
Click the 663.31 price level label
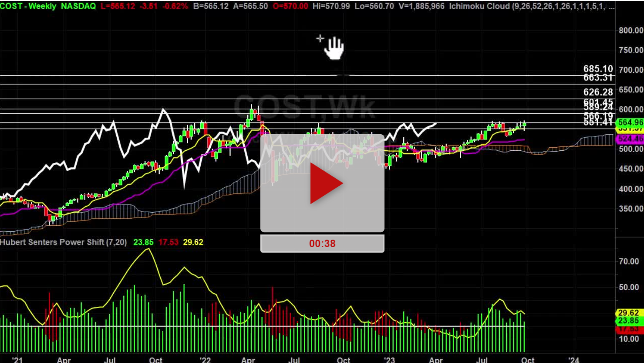(x=598, y=78)
